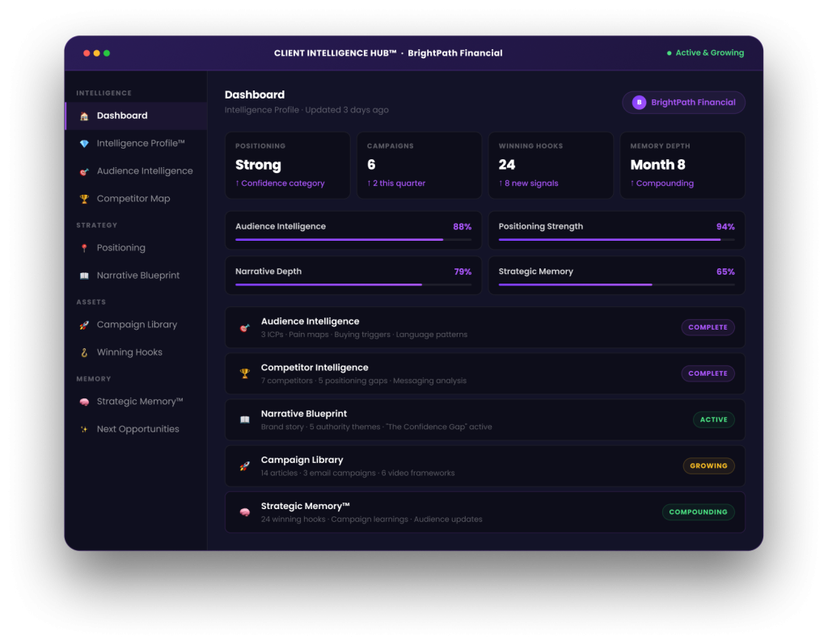The image size is (828, 644).
Task: Click the COMPOUNDING badge on the Strategic Memory row
Action: pyautogui.click(x=698, y=512)
